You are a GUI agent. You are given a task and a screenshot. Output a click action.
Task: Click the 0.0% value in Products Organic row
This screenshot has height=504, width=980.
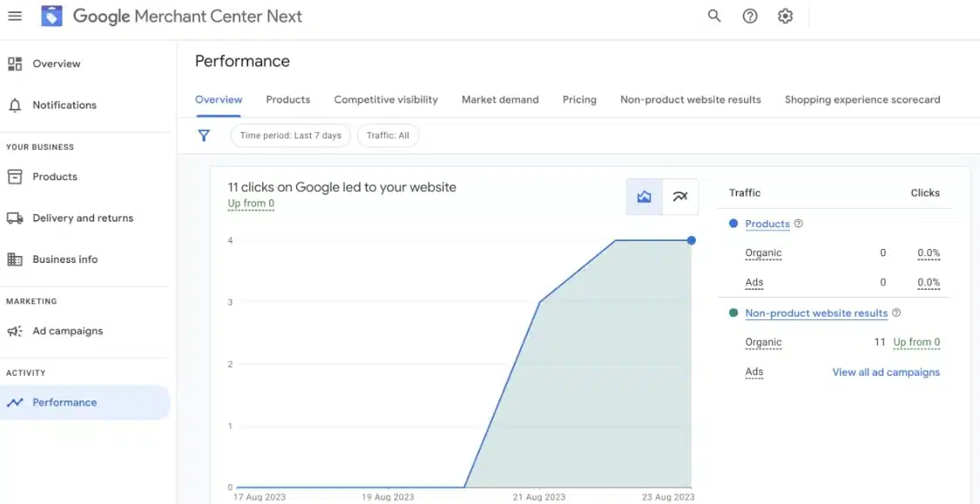pos(928,253)
